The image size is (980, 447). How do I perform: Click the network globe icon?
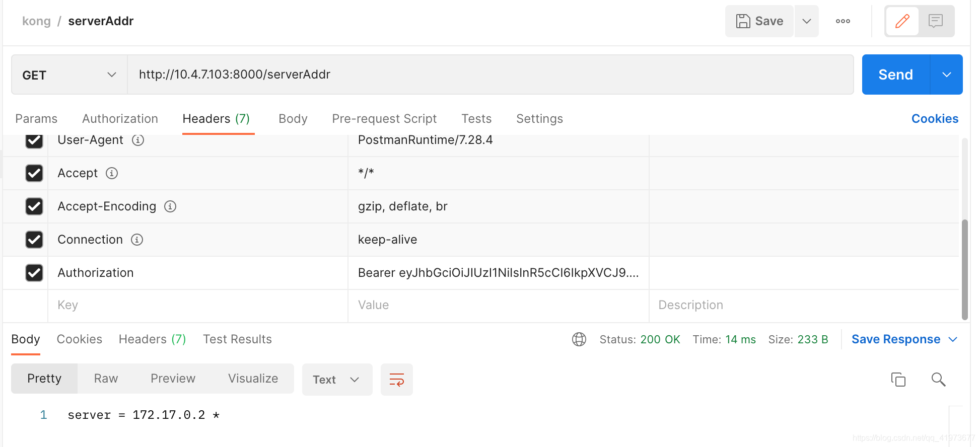(x=579, y=339)
